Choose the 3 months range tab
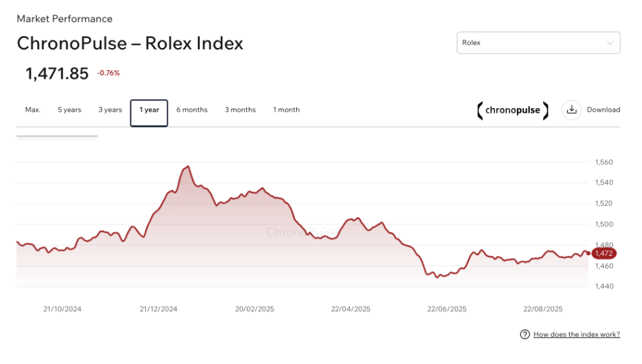The height and width of the screenshot is (364, 642). click(x=240, y=110)
